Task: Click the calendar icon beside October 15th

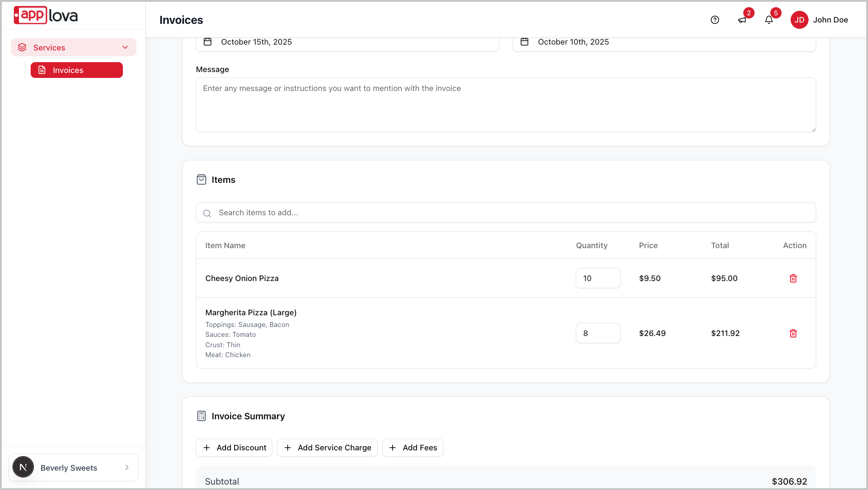Action: point(208,42)
